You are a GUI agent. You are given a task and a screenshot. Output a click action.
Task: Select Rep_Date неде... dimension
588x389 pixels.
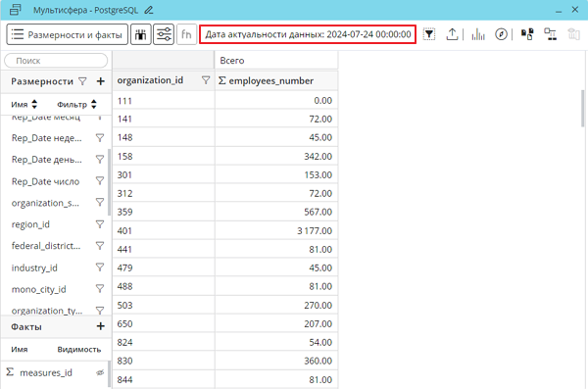coord(46,138)
